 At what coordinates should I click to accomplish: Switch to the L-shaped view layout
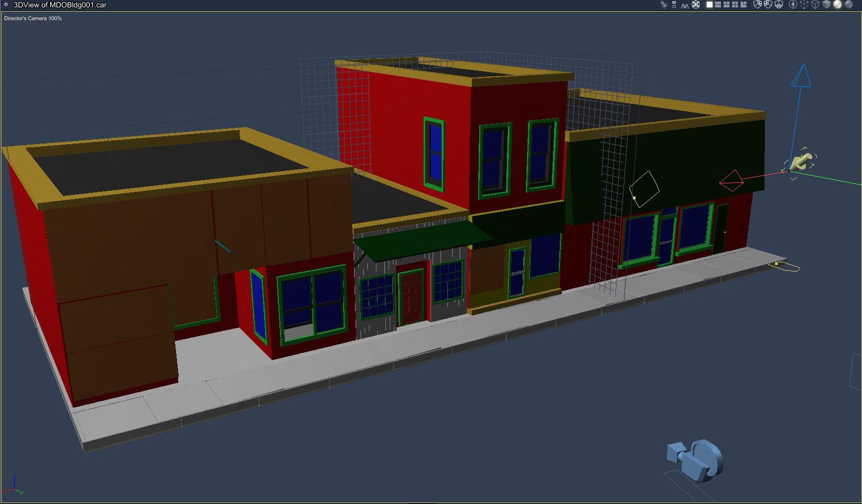(x=744, y=5)
